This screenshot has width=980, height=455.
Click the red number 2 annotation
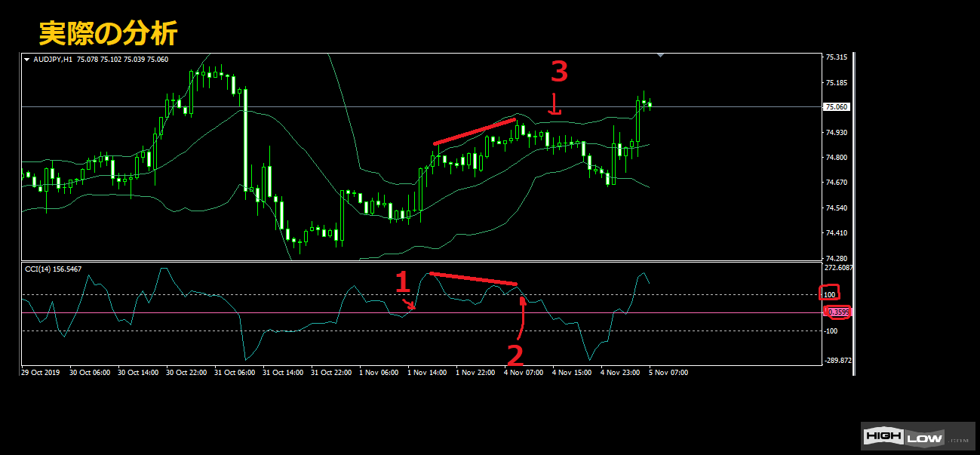click(515, 353)
